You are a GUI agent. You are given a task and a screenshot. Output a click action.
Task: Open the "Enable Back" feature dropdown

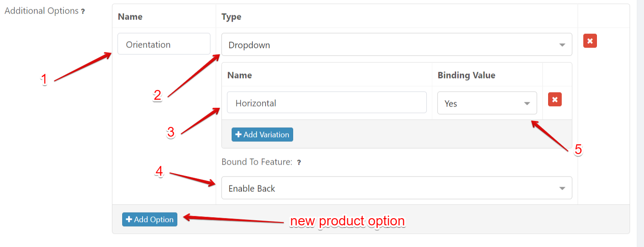click(x=396, y=188)
